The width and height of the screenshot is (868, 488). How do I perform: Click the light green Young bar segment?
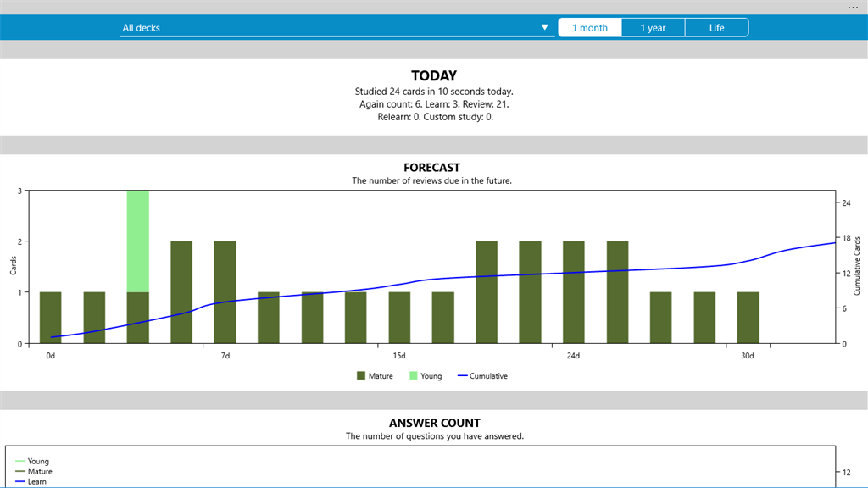pyautogui.click(x=138, y=241)
